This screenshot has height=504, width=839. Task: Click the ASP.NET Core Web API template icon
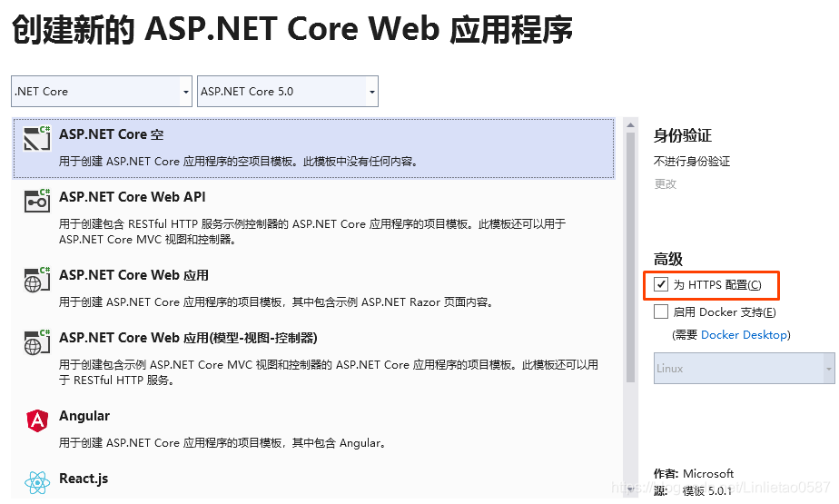click(x=37, y=201)
